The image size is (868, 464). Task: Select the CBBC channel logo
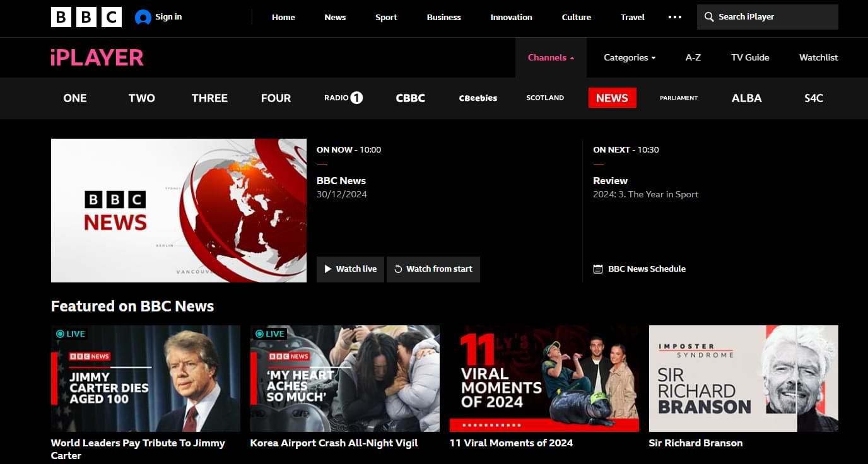410,98
